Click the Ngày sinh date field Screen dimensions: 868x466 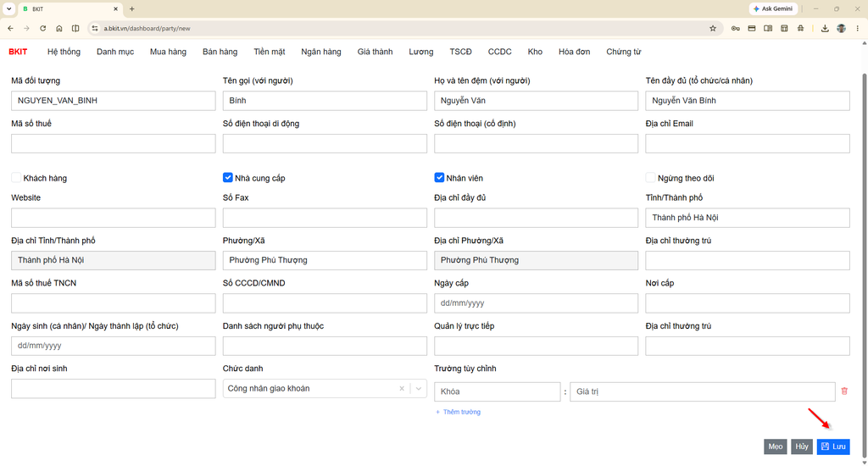pos(114,346)
